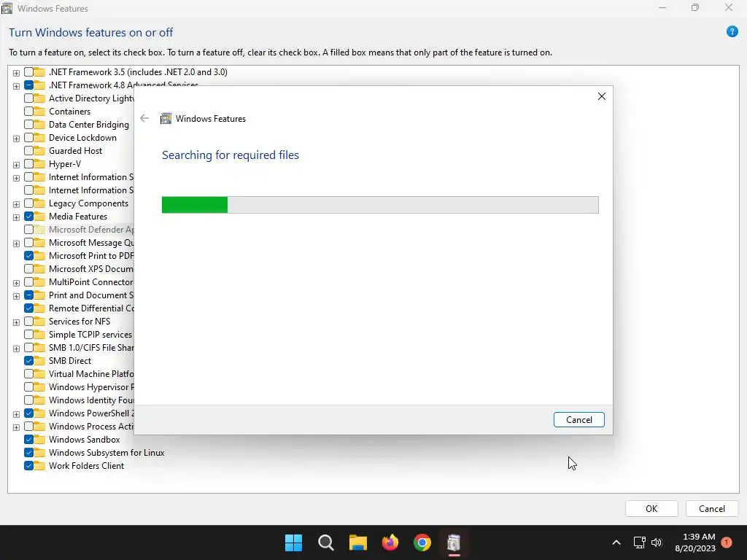Select Windows Subsystem for Linux label

click(107, 453)
